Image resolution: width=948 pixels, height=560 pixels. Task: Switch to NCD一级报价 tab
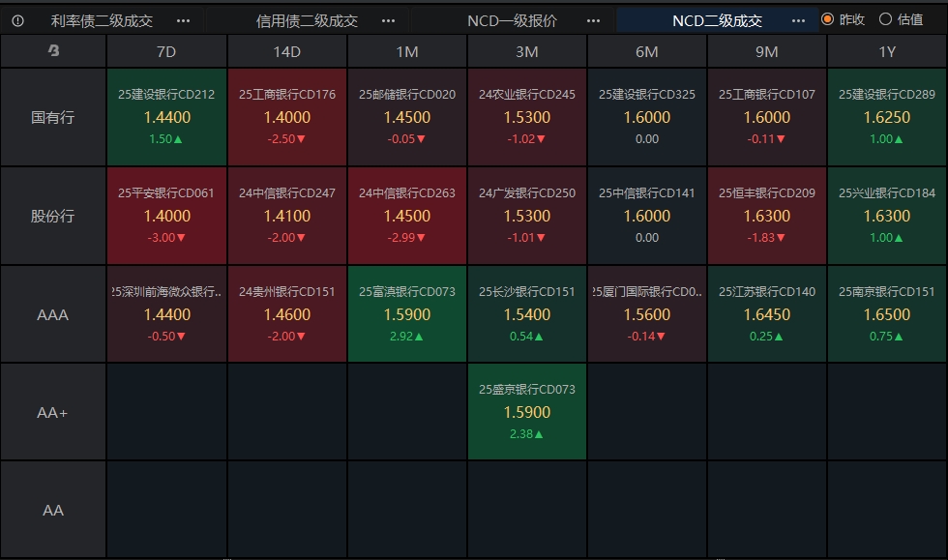coord(512,20)
